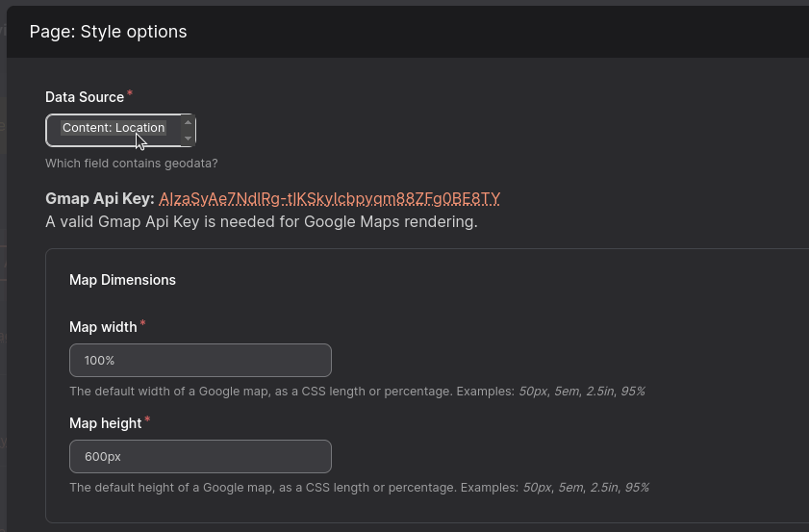Click the Map height help description
The height and width of the screenshot is (532, 809).
point(359,488)
